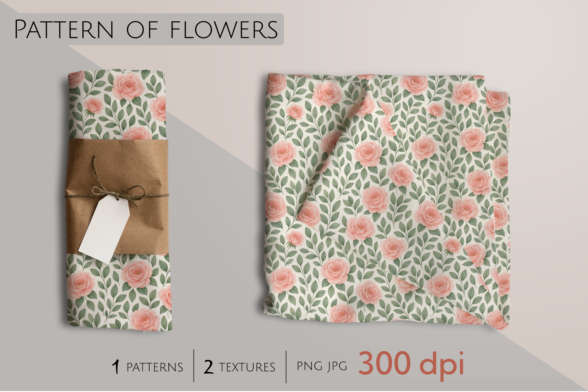Click the '1 Patterns' label
Viewport: 588px width, 392px height.
[147, 367]
